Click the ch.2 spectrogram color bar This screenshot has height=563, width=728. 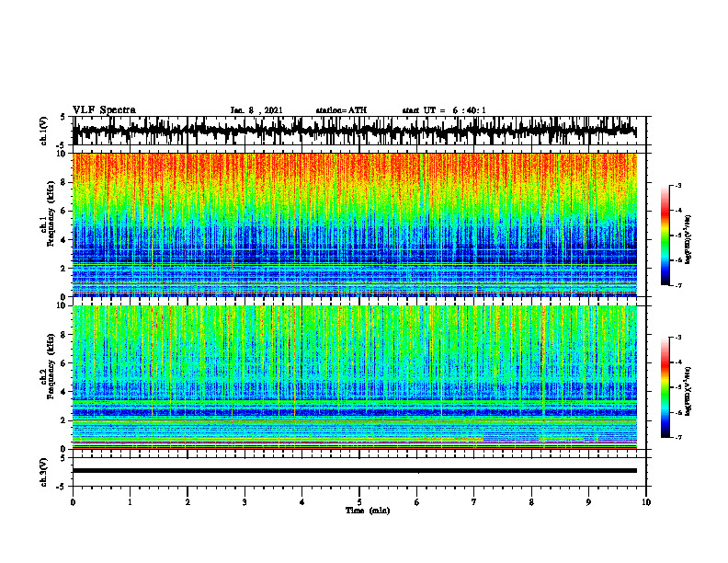click(665, 387)
